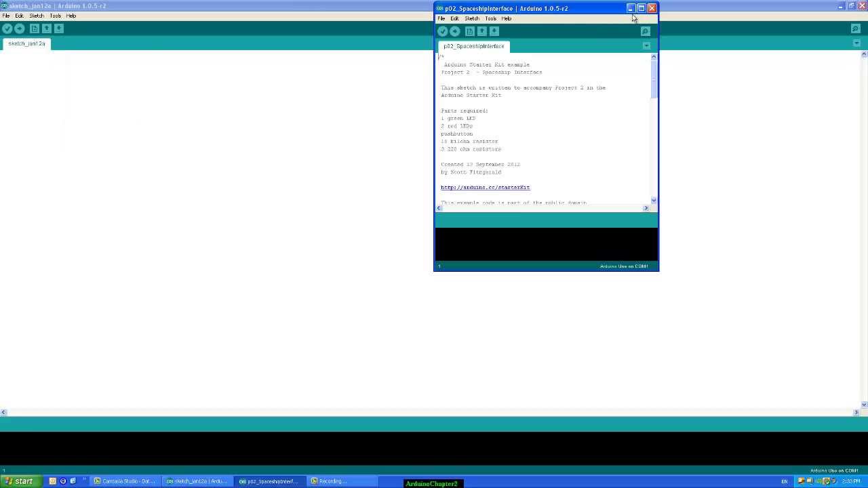Click scroll-up arrow in sketch_jan12a editor
This screenshot has height=488, width=868.
(x=864, y=54)
